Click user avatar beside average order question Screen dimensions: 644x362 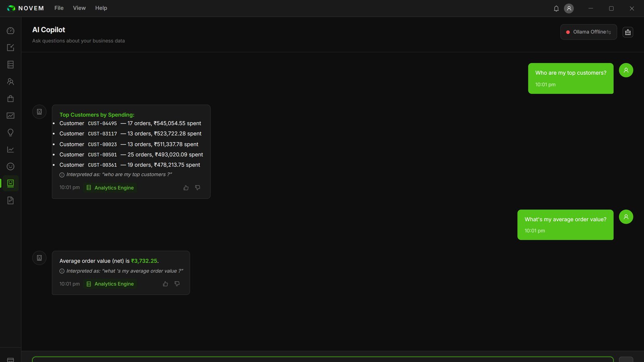pos(626,217)
